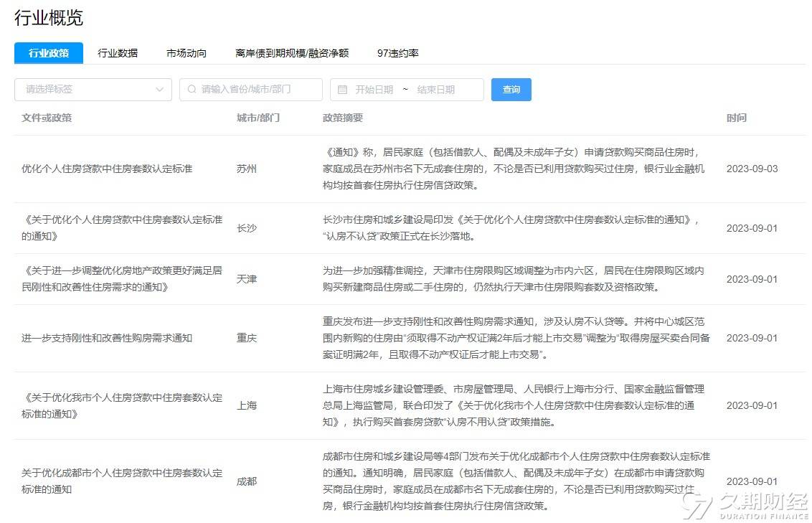Screen dimensions: 812x523
Task: Go to the 市场动向 tab
Action: (x=187, y=53)
